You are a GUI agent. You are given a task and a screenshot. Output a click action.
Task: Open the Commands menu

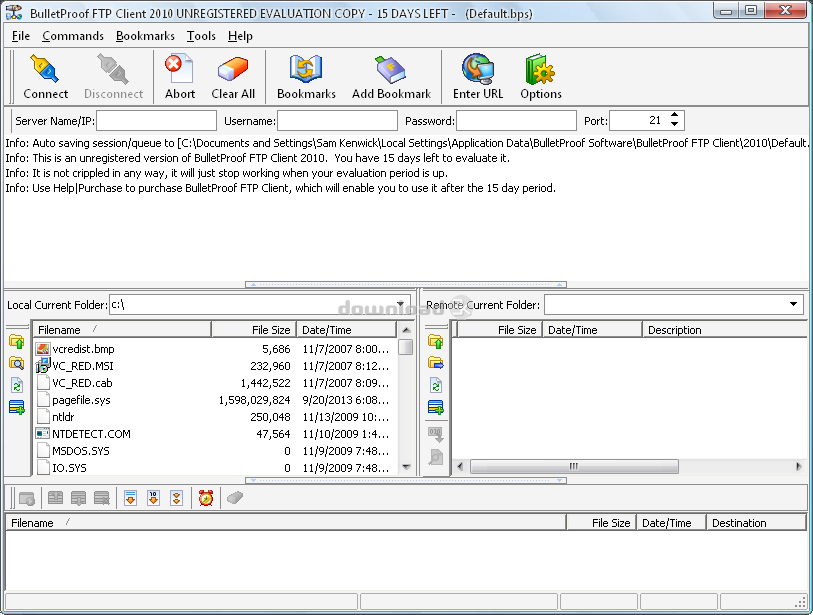tap(73, 36)
